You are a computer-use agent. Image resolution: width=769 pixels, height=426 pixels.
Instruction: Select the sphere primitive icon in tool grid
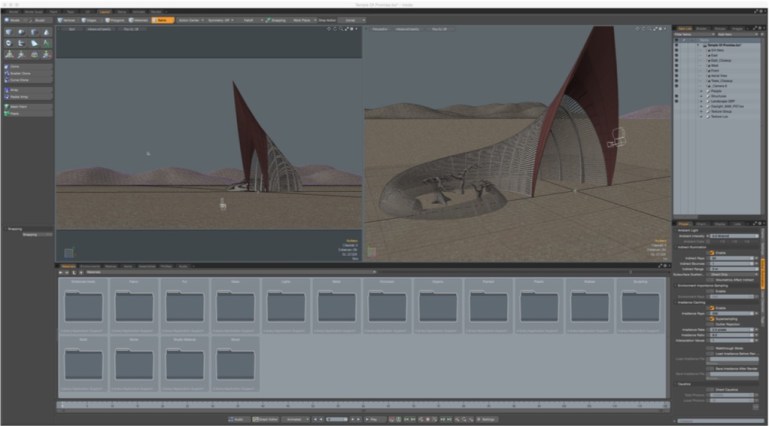[22, 32]
